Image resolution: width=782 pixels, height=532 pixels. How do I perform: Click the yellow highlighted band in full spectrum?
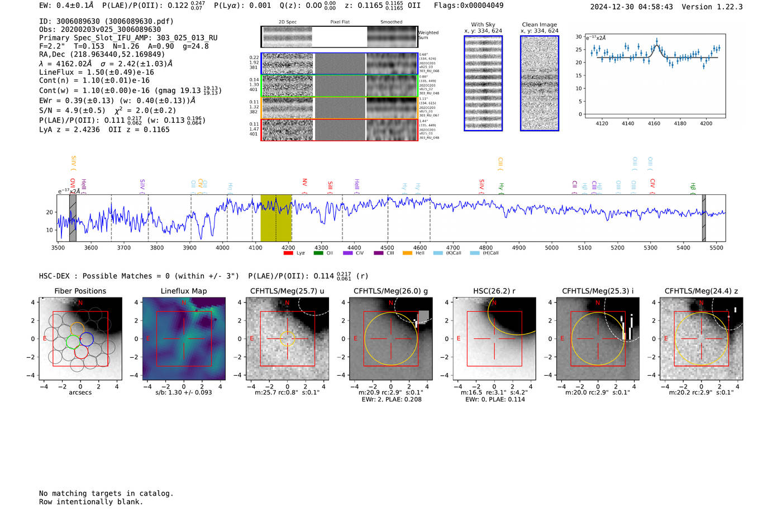[276, 218]
